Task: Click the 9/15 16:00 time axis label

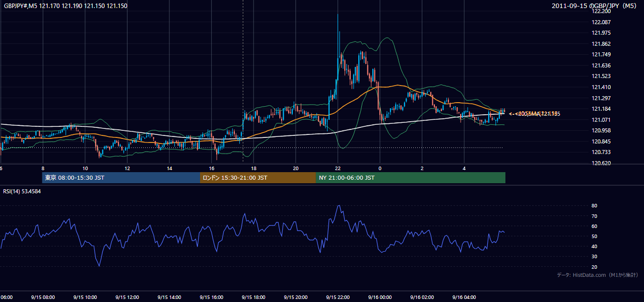Action: coord(212,297)
